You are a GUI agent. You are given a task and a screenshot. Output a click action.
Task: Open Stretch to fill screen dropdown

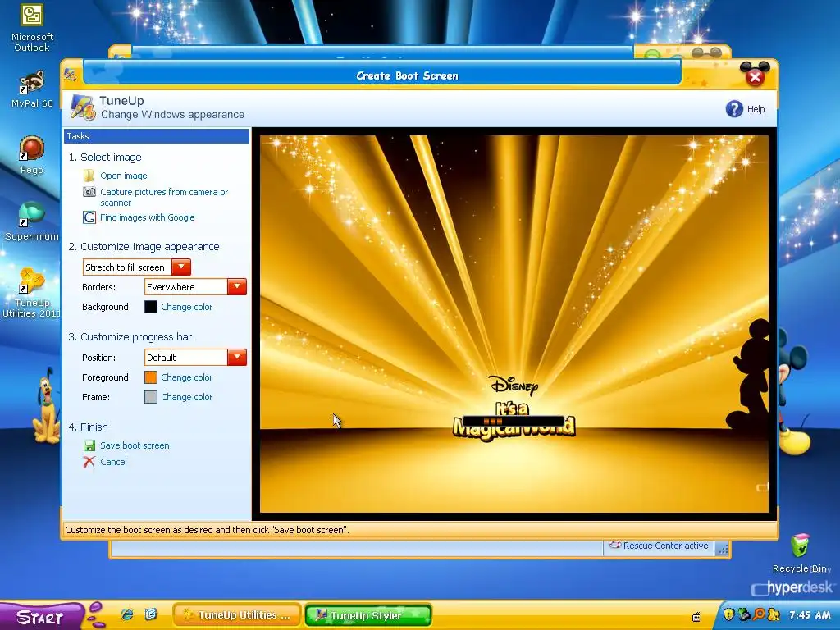[181, 267]
